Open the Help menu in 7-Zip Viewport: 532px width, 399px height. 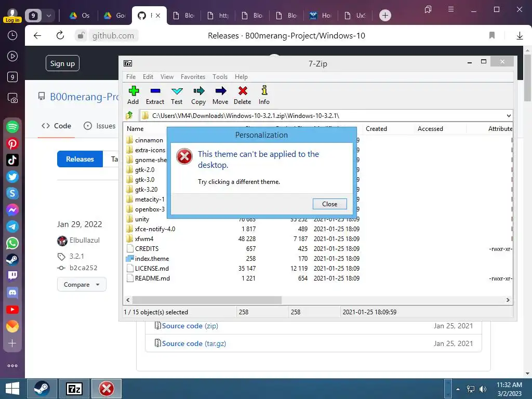[241, 77]
